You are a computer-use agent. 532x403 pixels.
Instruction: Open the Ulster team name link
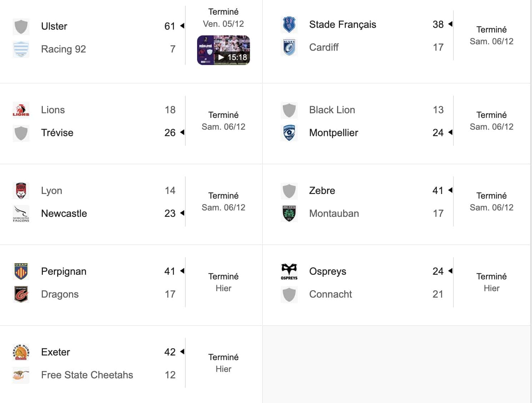tap(54, 26)
